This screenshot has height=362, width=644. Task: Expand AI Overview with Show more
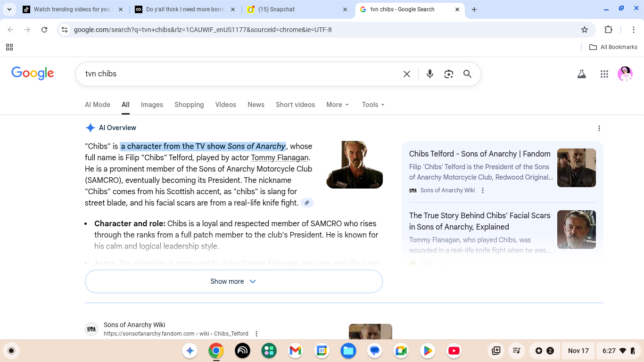(233, 281)
